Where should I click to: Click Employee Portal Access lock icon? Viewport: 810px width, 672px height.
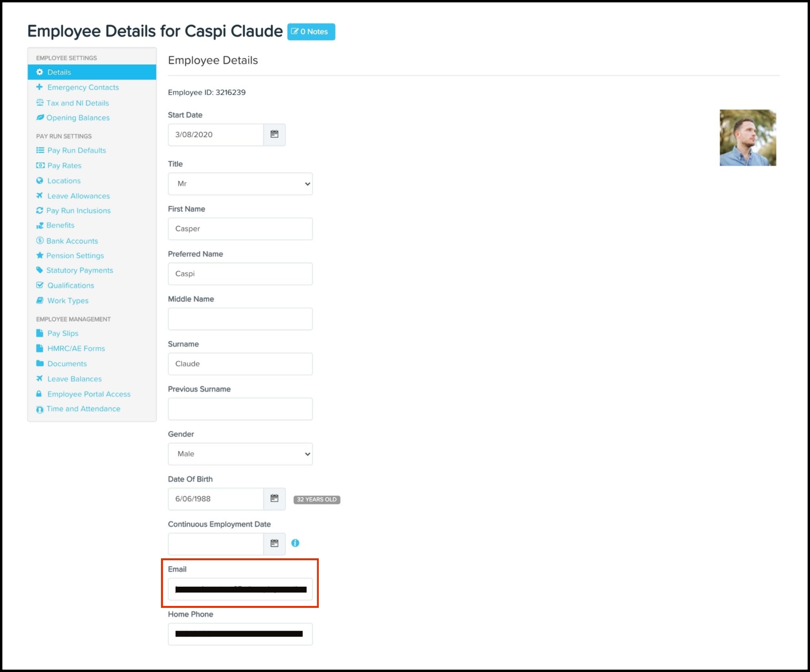pos(39,394)
